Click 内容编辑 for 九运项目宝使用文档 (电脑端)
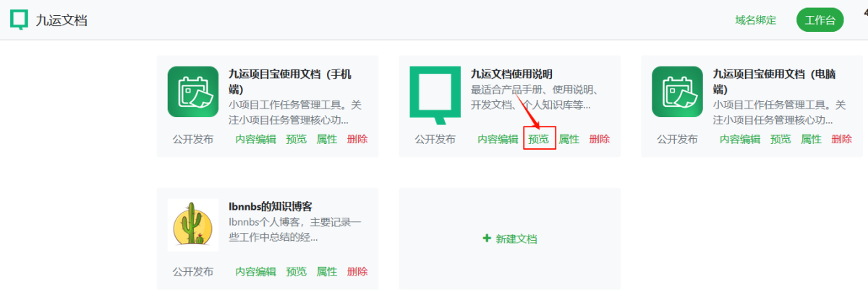 point(740,140)
